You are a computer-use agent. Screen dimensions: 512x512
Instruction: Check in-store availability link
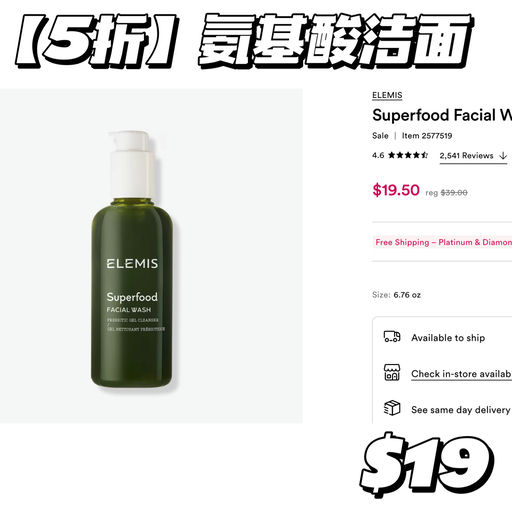[x=461, y=374]
